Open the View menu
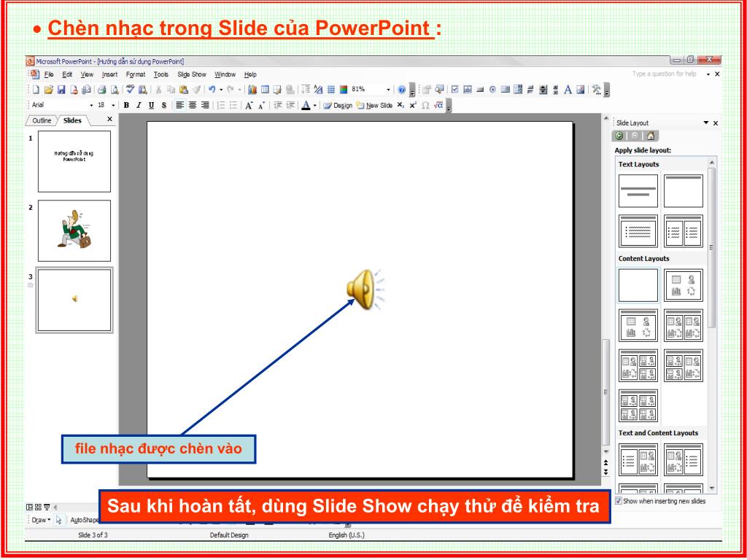The image size is (747, 560). click(87, 74)
